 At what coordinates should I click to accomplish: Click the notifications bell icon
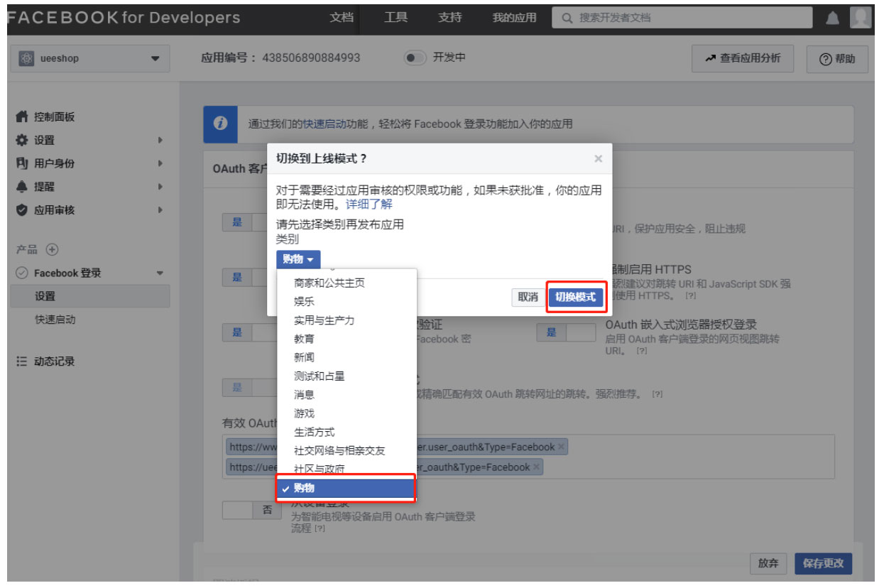coord(832,18)
